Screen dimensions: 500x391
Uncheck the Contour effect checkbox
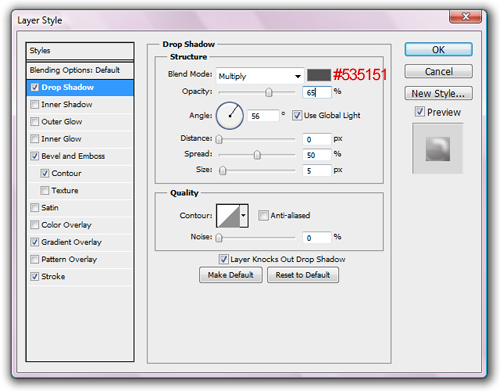pos(45,173)
